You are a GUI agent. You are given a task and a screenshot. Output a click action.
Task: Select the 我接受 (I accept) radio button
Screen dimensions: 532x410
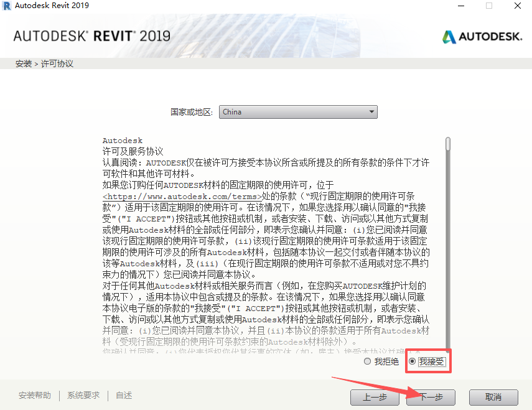[413, 361]
